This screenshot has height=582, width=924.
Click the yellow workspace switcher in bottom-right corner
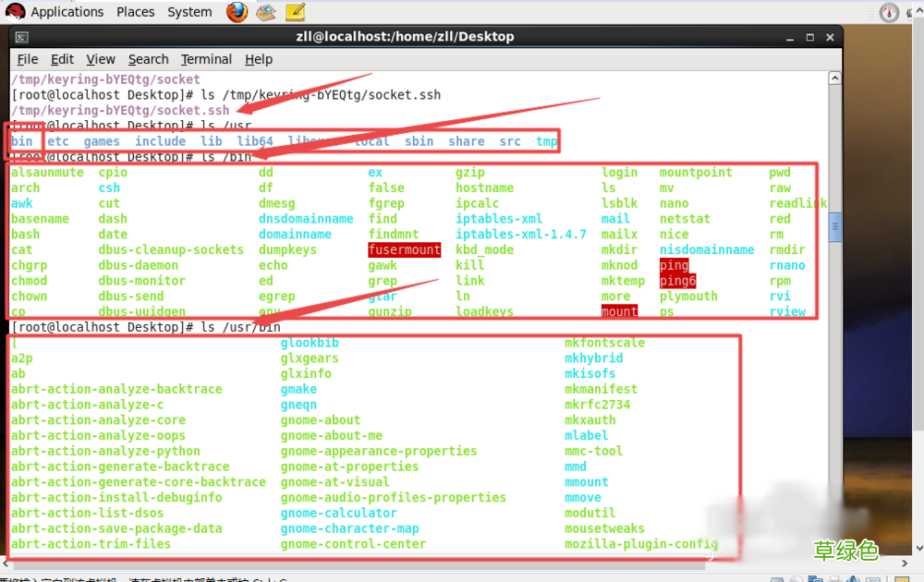click(x=901, y=578)
